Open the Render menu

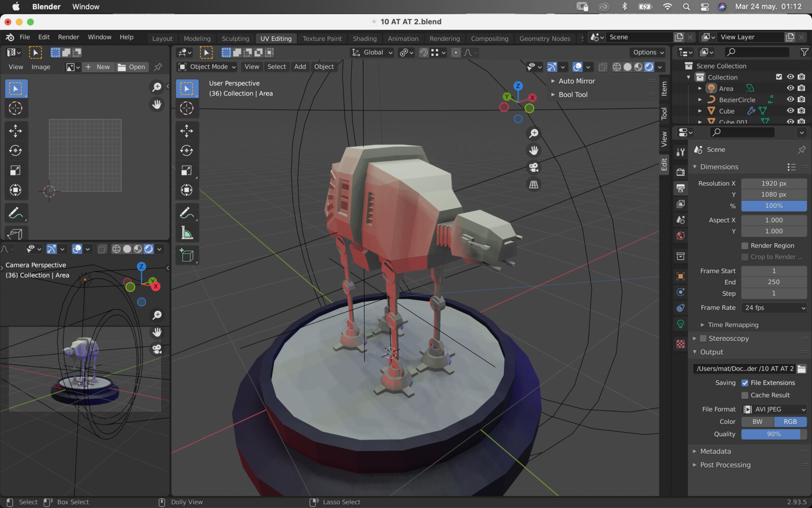coord(69,37)
